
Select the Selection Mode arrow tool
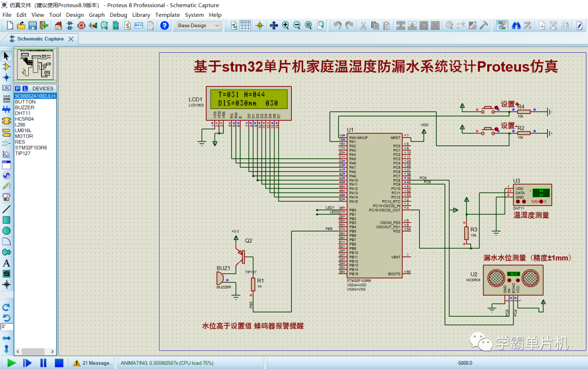pos(6,55)
